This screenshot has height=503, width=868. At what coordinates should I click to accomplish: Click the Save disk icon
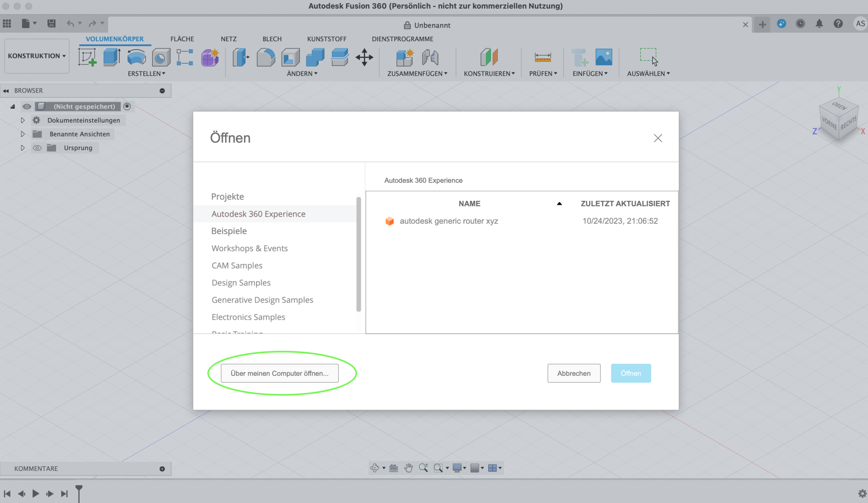click(52, 24)
